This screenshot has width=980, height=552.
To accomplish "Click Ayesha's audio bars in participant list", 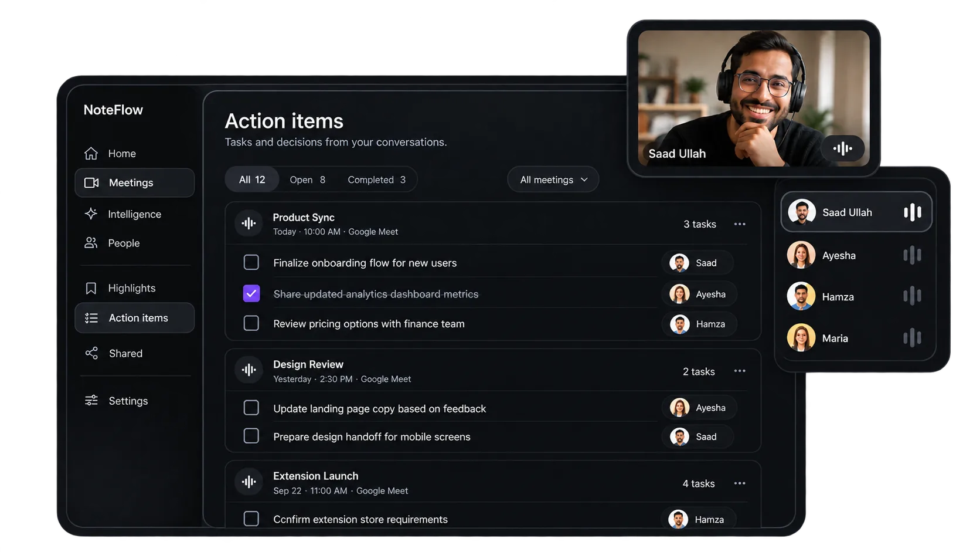I will click(913, 255).
